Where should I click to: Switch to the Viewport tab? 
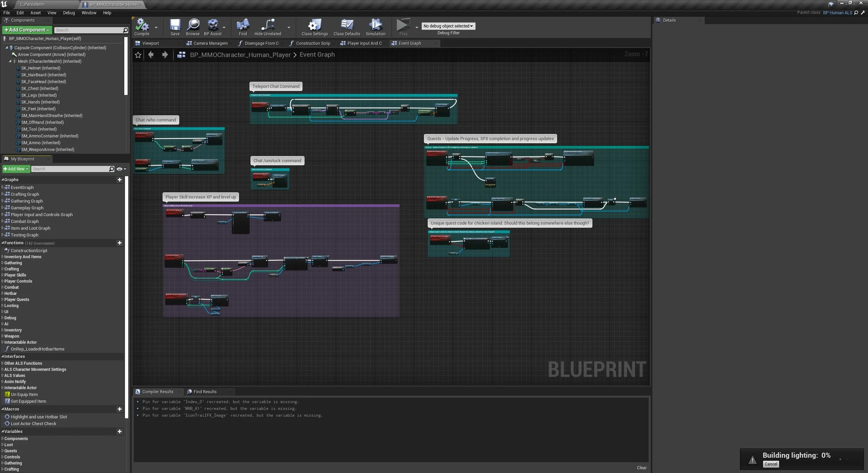click(x=150, y=43)
